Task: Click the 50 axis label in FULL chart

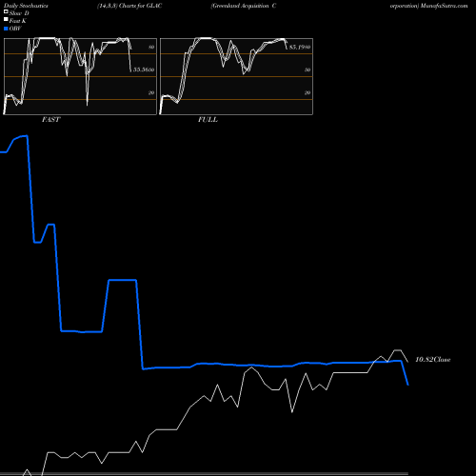Action: point(307,69)
